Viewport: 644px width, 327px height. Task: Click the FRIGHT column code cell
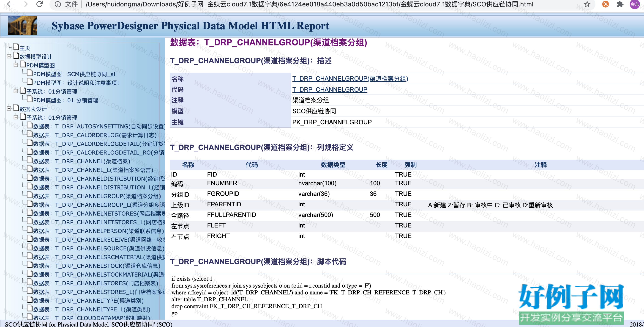point(218,236)
